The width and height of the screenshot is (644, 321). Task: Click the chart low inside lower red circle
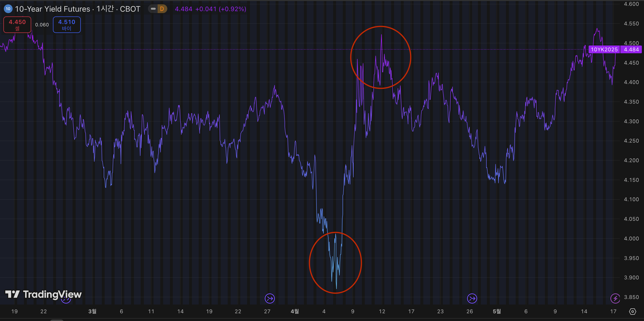pyautogui.click(x=336, y=288)
